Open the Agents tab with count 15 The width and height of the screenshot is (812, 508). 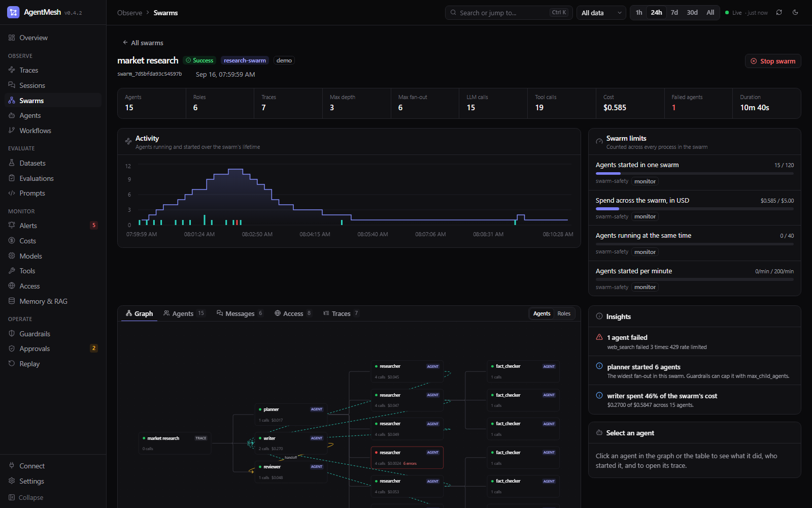184,313
